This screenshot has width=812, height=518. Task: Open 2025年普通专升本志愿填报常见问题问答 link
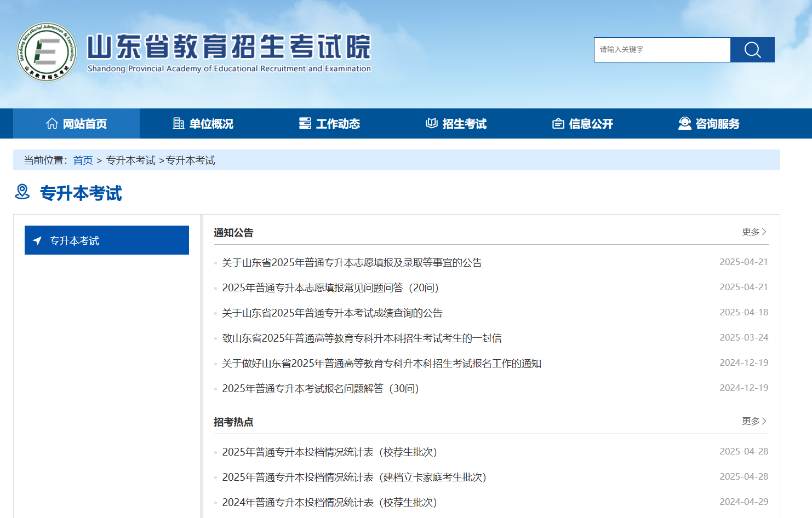pyautogui.click(x=330, y=288)
